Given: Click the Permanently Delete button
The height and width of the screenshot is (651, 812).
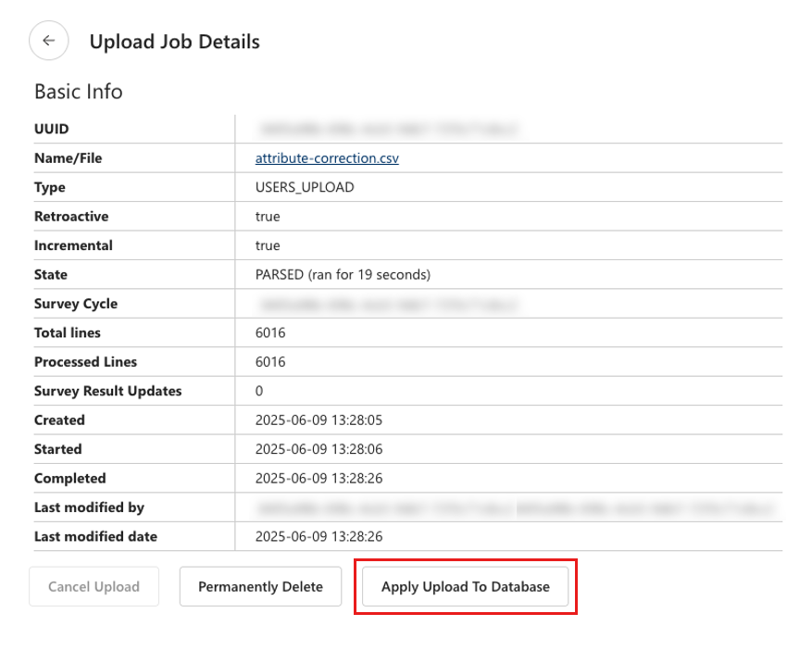Looking at the screenshot, I should [x=260, y=586].
